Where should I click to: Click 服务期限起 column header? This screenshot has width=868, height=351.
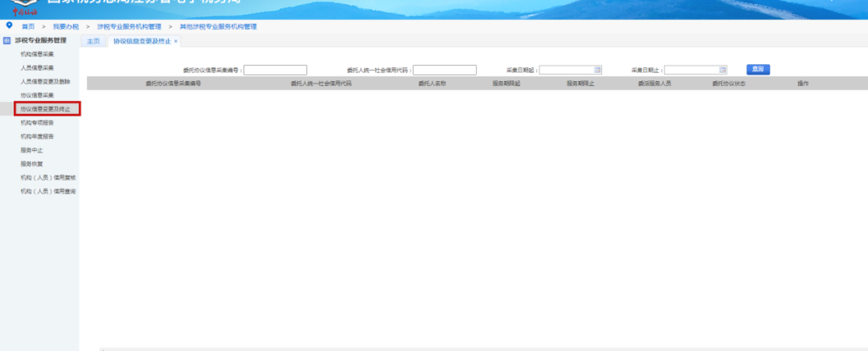[x=506, y=84]
